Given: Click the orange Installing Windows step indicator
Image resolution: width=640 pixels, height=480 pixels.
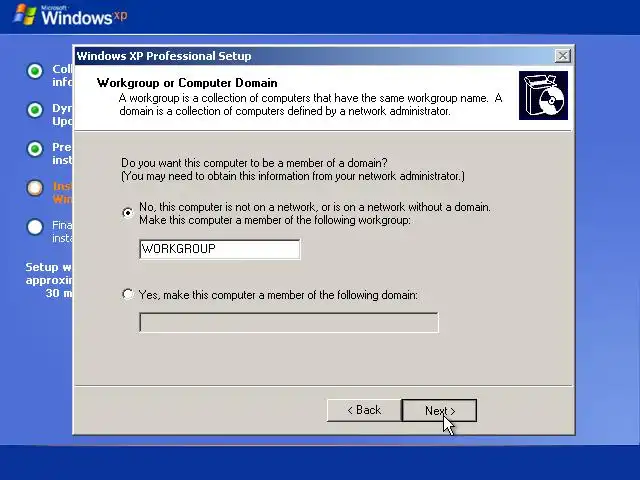Looking at the screenshot, I should [x=35, y=188].
